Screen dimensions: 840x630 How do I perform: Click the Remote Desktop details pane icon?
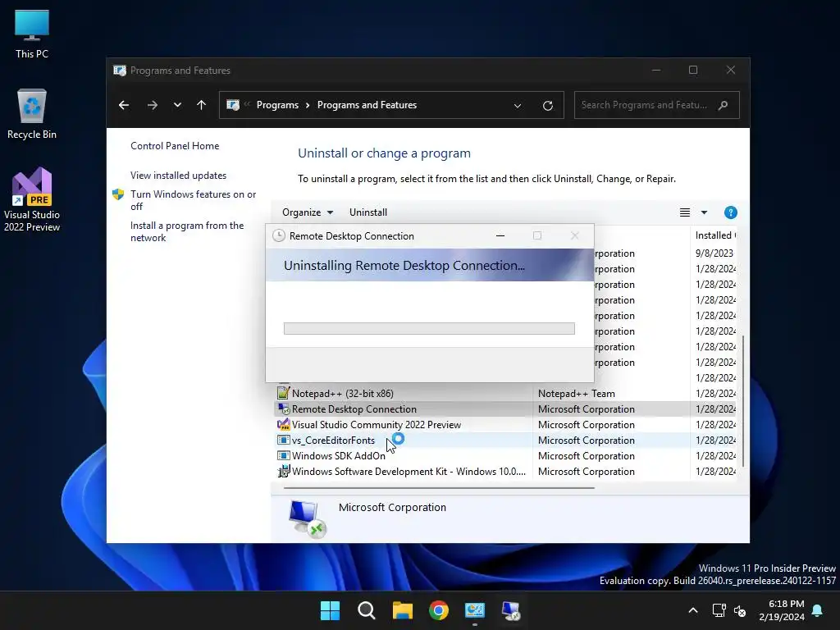pyautogui.click(x=307, y=518)
